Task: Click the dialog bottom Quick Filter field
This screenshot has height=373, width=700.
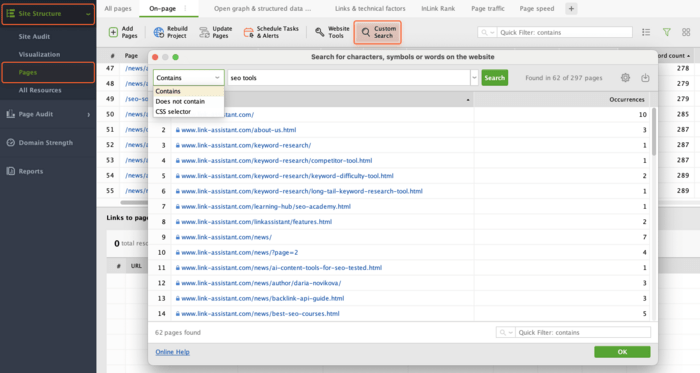Action: 583,332
